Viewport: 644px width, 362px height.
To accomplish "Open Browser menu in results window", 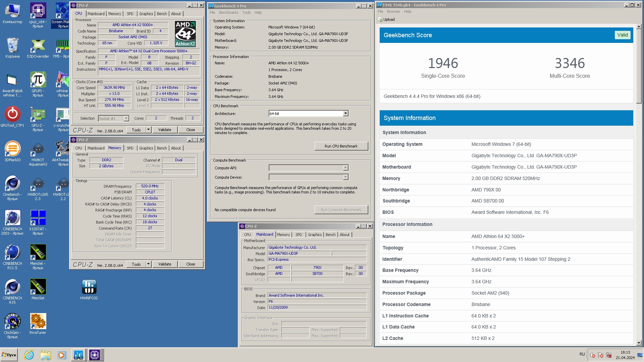I will click(x=393, y=11).
